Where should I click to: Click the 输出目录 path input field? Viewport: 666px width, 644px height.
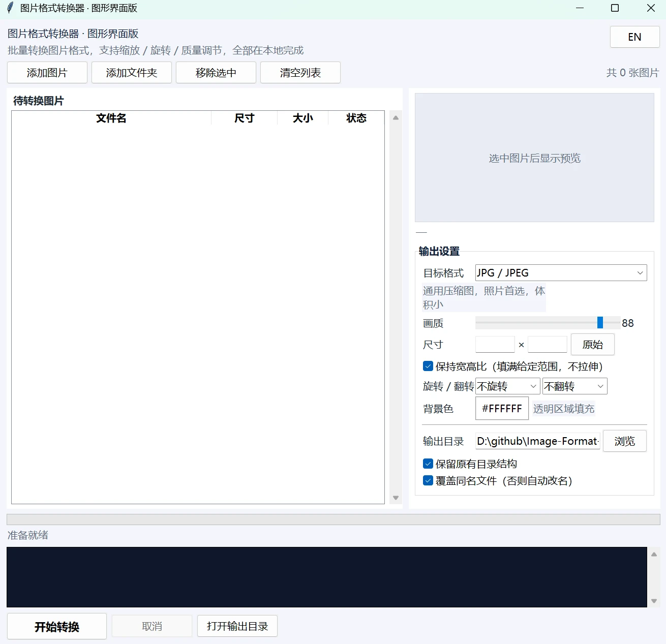(x=538, y=441)
